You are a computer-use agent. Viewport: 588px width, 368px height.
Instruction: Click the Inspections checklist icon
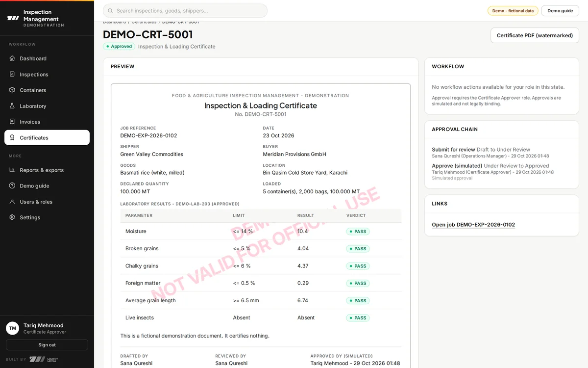(x=12, y=74)
